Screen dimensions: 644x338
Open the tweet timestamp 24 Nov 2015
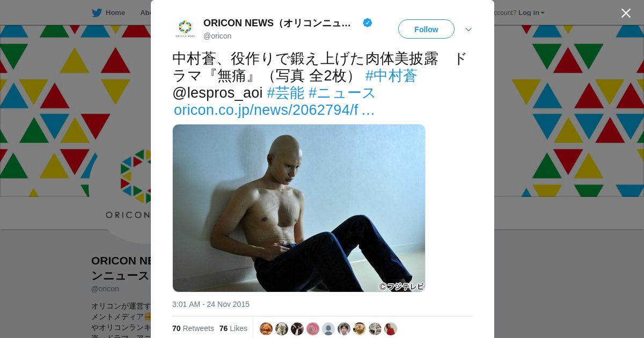click(x=211, y=304)
